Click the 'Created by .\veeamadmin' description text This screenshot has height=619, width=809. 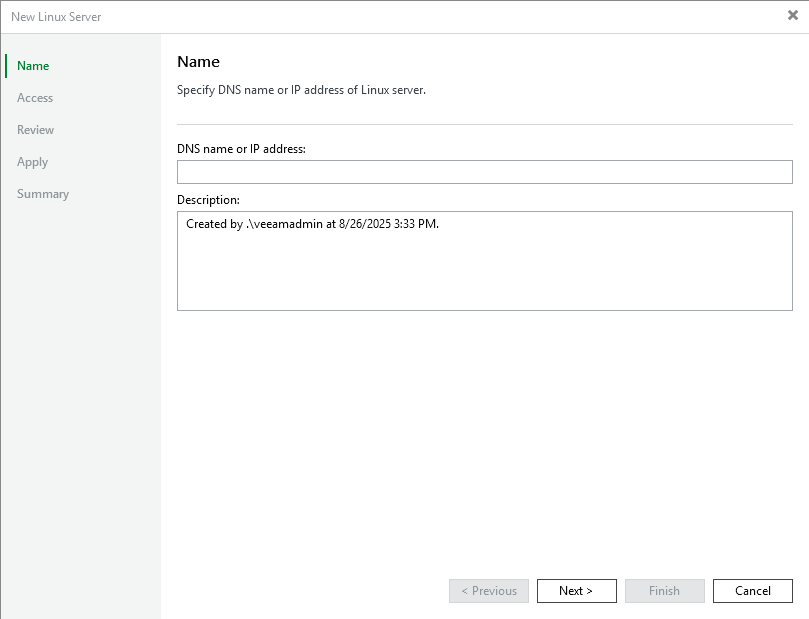tap(312, 224)
